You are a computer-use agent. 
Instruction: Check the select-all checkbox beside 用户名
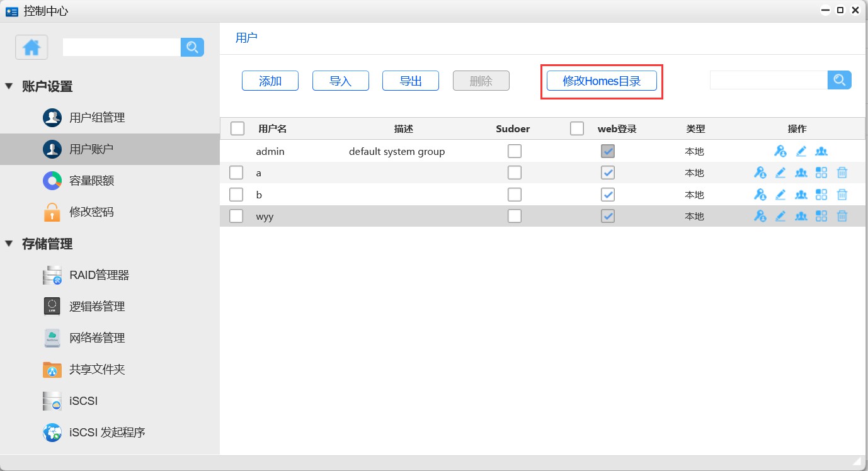237,128
